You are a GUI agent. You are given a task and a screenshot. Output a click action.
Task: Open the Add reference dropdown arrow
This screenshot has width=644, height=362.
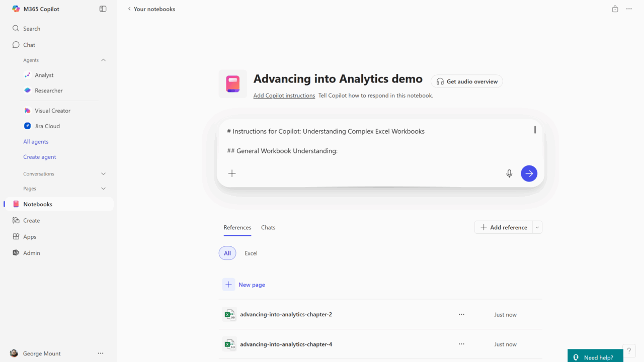(537, 227)
